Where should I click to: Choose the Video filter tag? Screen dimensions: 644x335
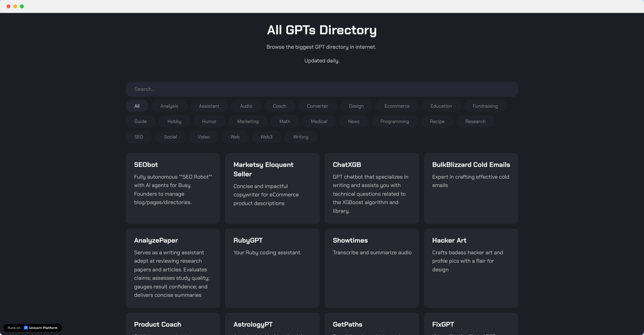pos(204,137)
